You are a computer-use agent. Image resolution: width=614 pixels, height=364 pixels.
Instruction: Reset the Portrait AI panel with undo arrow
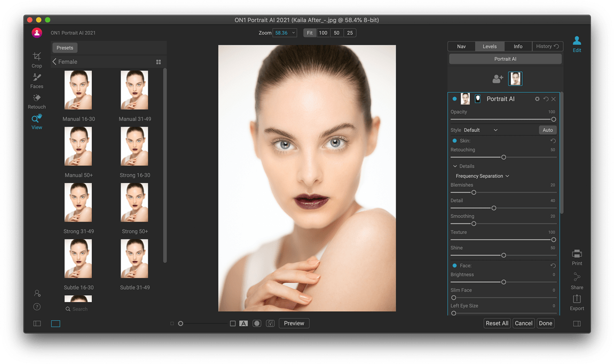click(546, 99)
